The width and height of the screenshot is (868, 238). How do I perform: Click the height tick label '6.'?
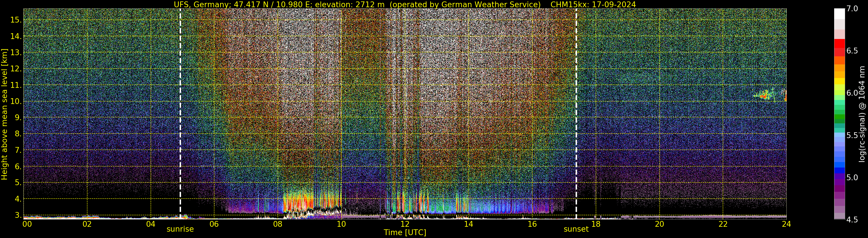pyautogui.click(x=18, y=167)
